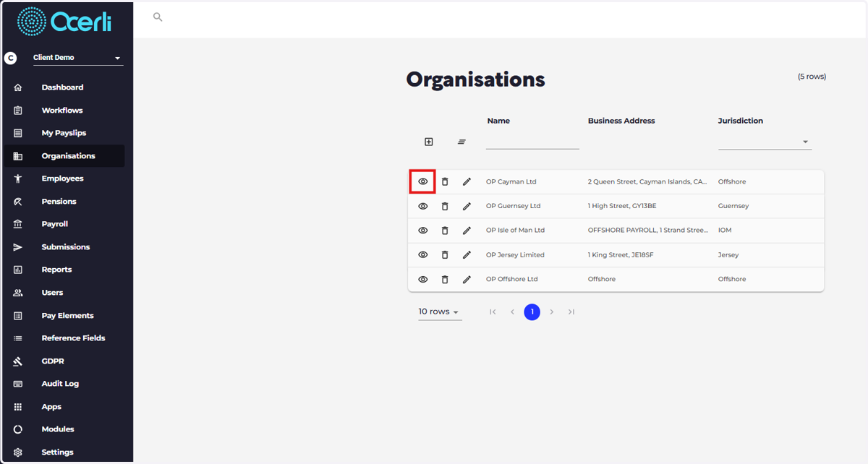
Task: Go to next page arrow
Action: click(552, 312)
